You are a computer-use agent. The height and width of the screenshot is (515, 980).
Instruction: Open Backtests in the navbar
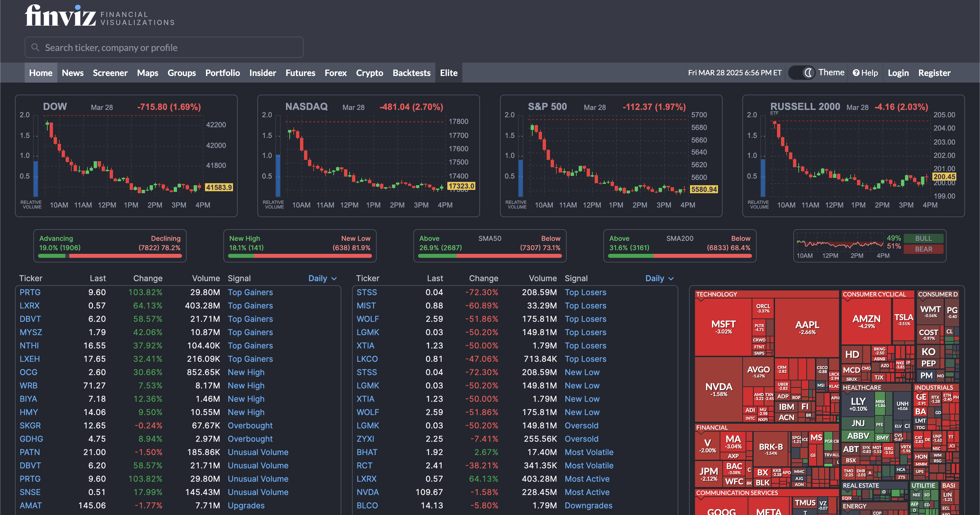coord(411,73)
